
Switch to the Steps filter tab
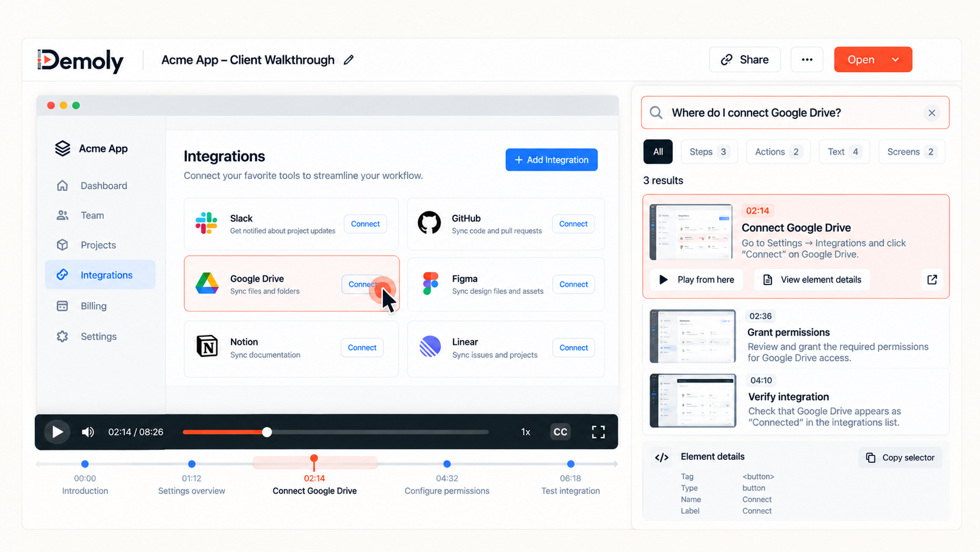pos(709,152)
